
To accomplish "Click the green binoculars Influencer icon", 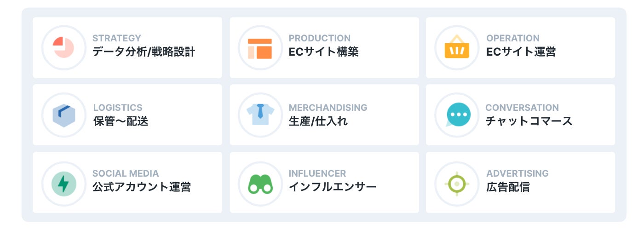I will (260, 184).
